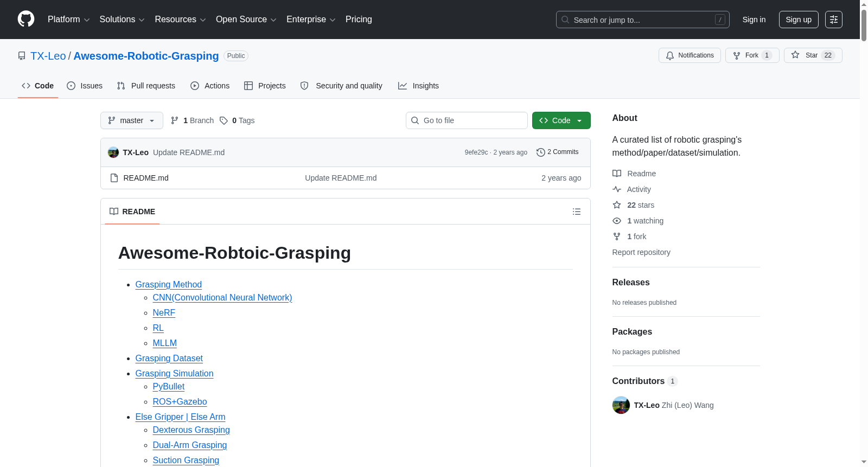Click Report repository
868x467 pixels.
641,252
